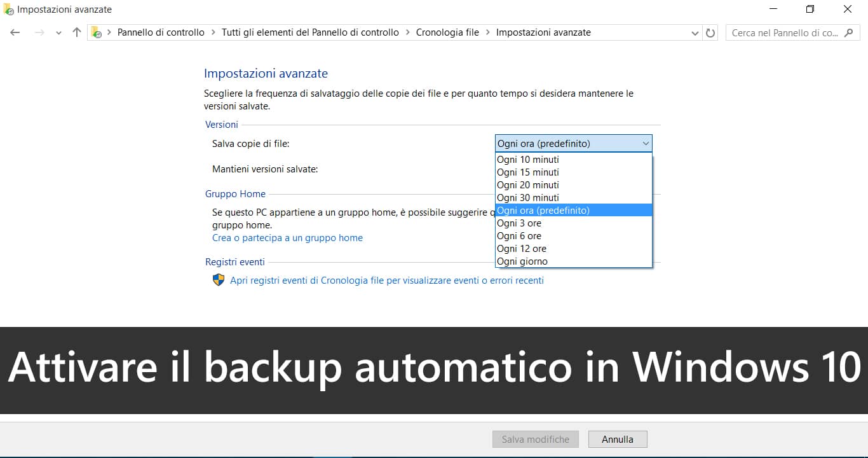Click the Control Panel icon in the address bar

coord(95,32)
